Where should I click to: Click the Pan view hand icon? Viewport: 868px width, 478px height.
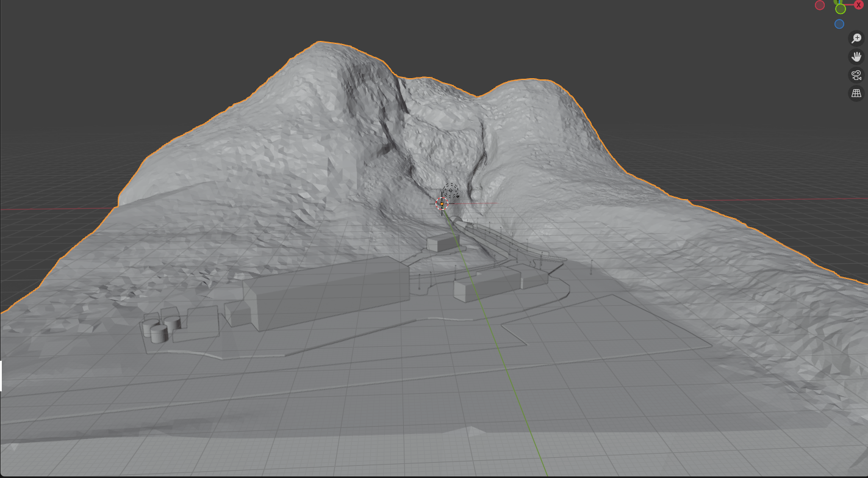pos(856,57)
